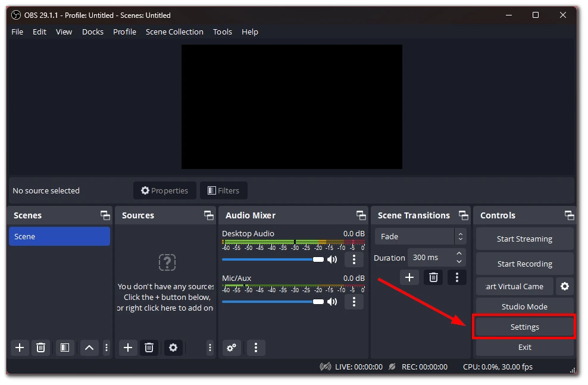Click the black preview canvas
The image size is (588, 385).
pyautogui.click(x=292, y=107)
